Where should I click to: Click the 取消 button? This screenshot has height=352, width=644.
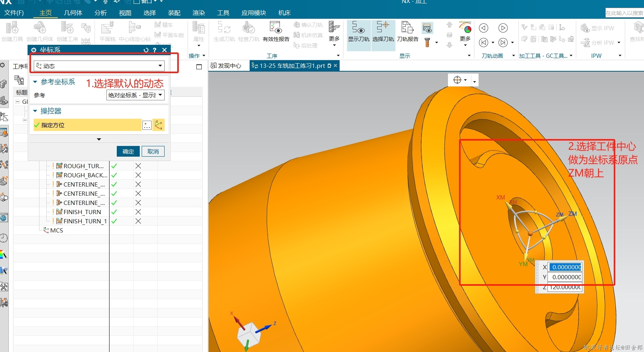click(153, 151)
